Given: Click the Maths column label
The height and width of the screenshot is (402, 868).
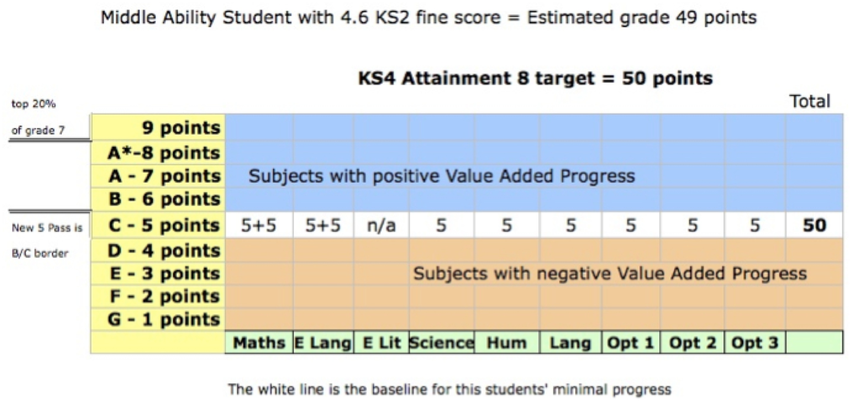Looking at the screenshot, I should click(x=259, y=343).
